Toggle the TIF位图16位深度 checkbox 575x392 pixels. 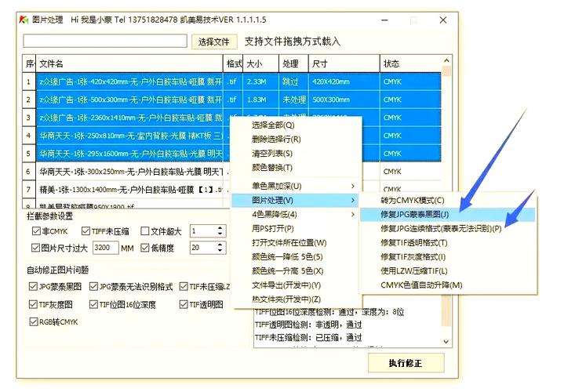pyautogui.click(x=94, y=304)
